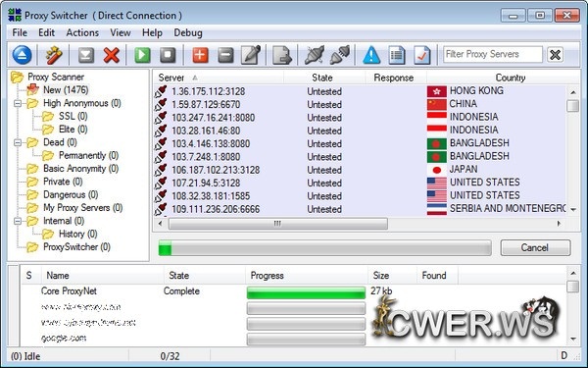Edit proxy with the pencil icon
Screen dimensions: 588x368
pos(251,55)
